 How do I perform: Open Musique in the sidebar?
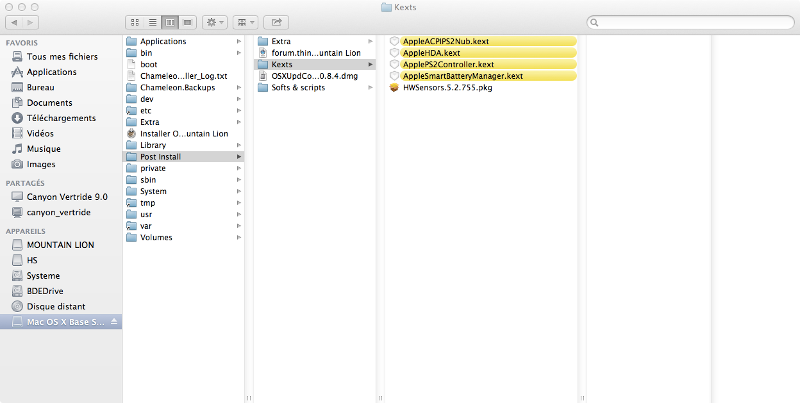click(x=61, y=148)
